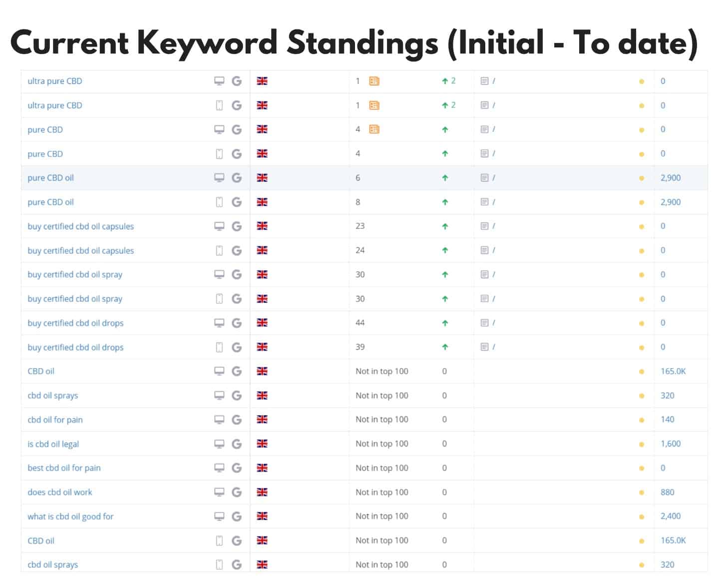728x587 pixels.
Task: Click UK flag in does cbd oil work row
Action: pos(262,492)
